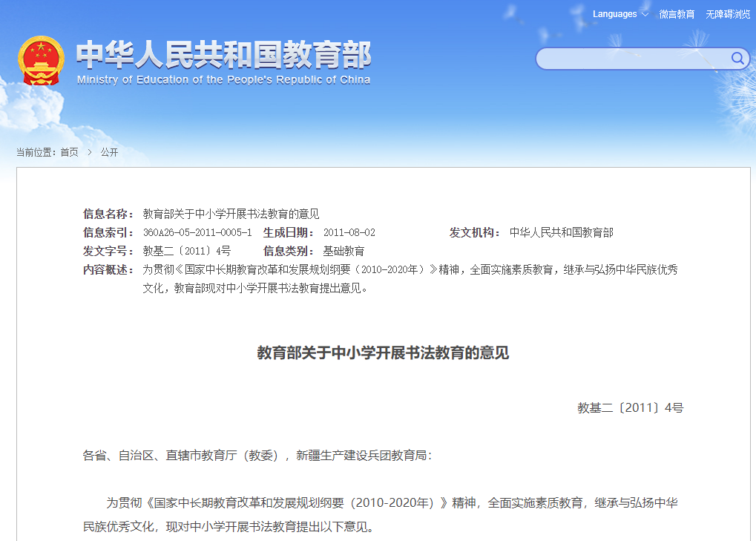756x541 pixels.
Task: Click inside the site search box
Action: pyautogui.click(x=632, y=59)
